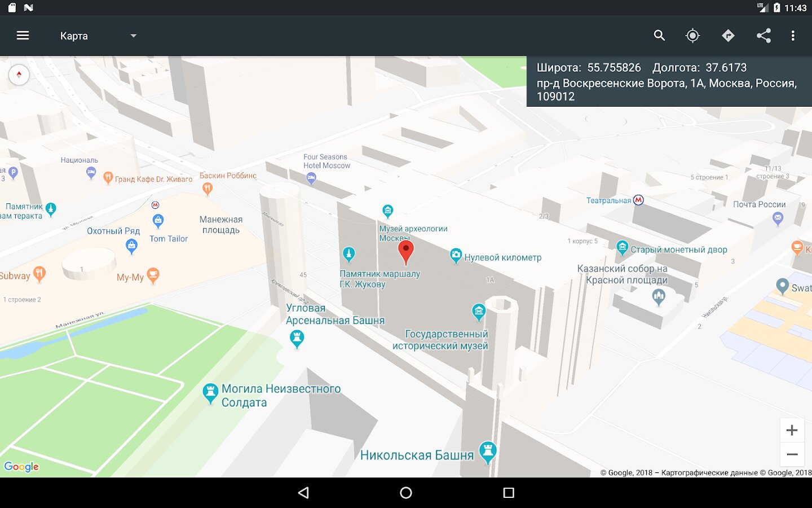Open the search magnifier icon
Viewport: 812px width, 508px height.
tap(659, 36)
